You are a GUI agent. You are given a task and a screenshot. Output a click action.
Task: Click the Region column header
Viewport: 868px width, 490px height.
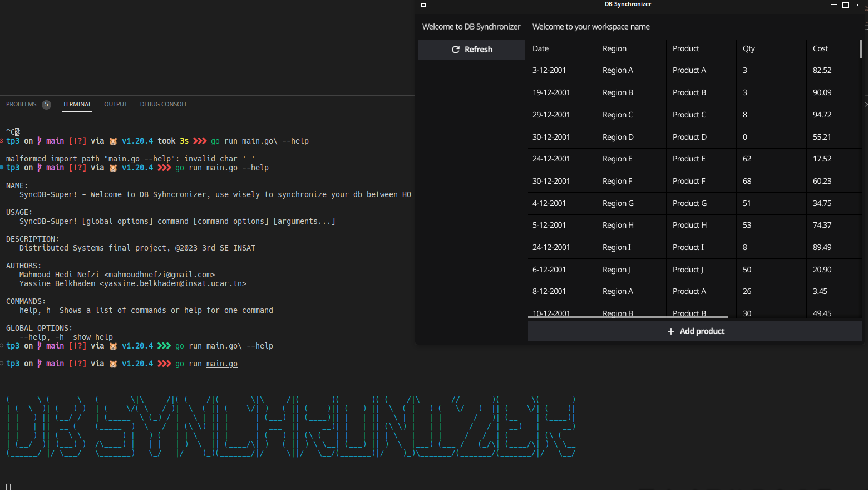pyautogui.click(x=631, y=49)
